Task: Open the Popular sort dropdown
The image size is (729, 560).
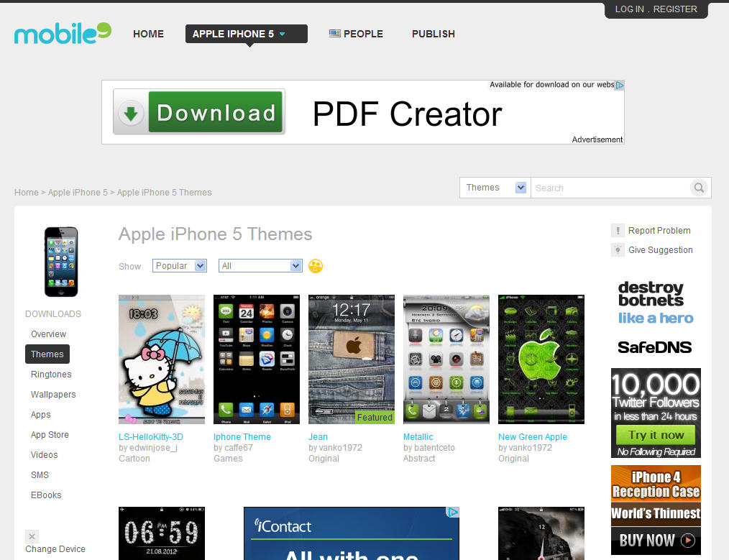Action: (x=179, y=265)
